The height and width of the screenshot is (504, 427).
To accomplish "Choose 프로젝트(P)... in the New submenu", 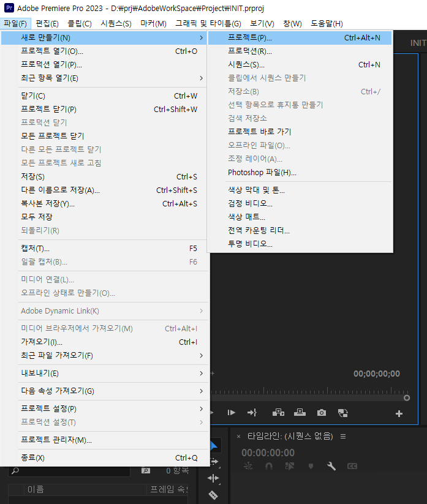I will click(x=300, y=37).
